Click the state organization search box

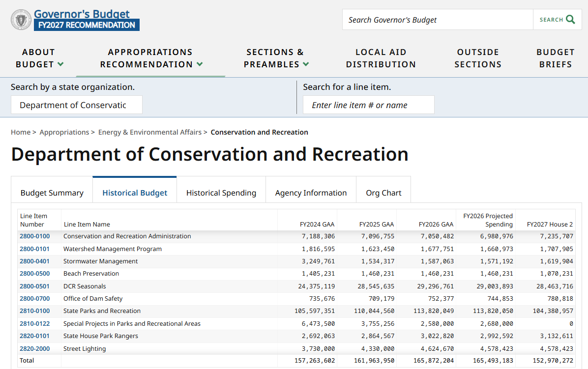[76, 105]
